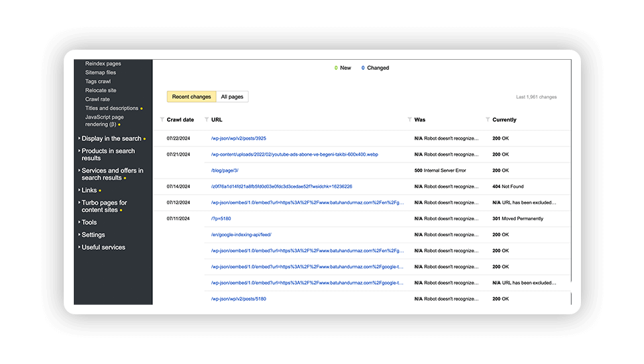The height and width of the screenshot is (364, 644).
Task: Open the /en/google-indexing-api/feed/ link
Action: pyautogui.click(x=241, y=234)
